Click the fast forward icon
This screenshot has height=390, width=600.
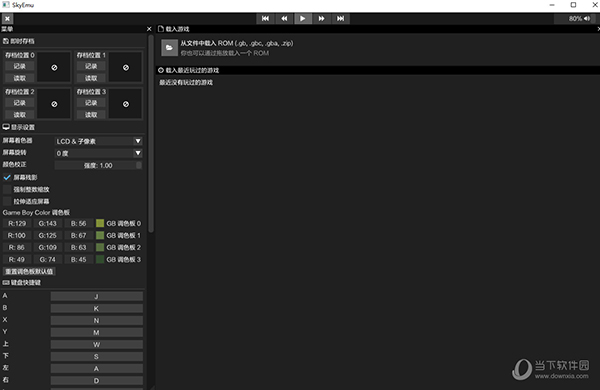click(x=321, y=18)
